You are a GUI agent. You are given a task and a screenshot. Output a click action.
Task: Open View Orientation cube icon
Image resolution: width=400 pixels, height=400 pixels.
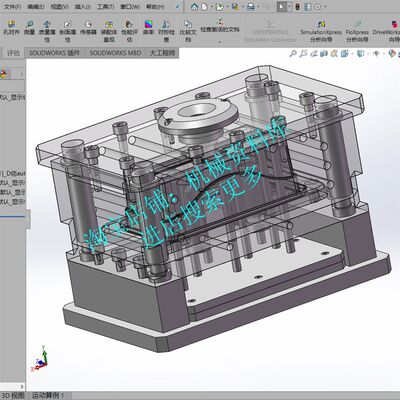(345, 53)
